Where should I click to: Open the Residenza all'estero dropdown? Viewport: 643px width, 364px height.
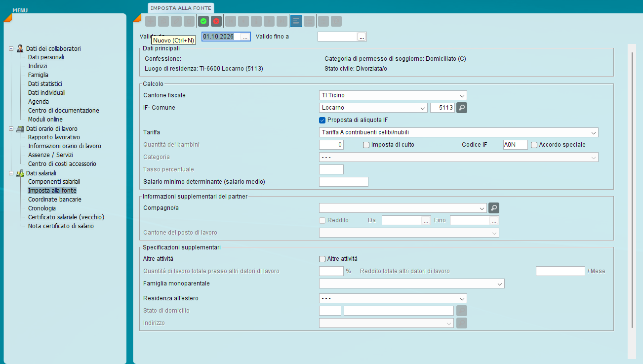[x=462, y=299]
